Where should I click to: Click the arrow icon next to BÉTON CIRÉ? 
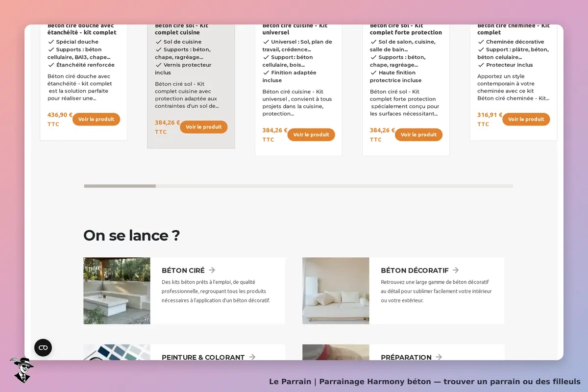(x=212, y=270)
